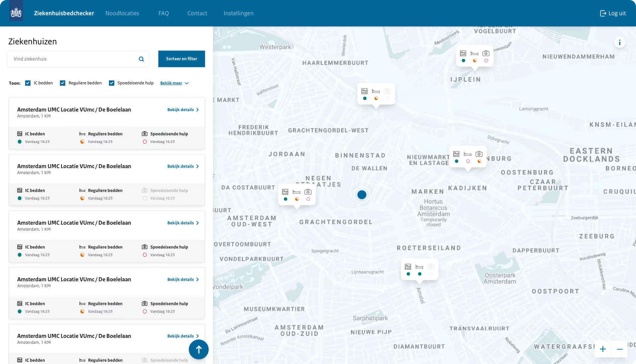The width and height of the screenshot is (636, 364).
Task: Click the Hortus Botanicus Amsterdam map label
Action: tap(433, 208)
